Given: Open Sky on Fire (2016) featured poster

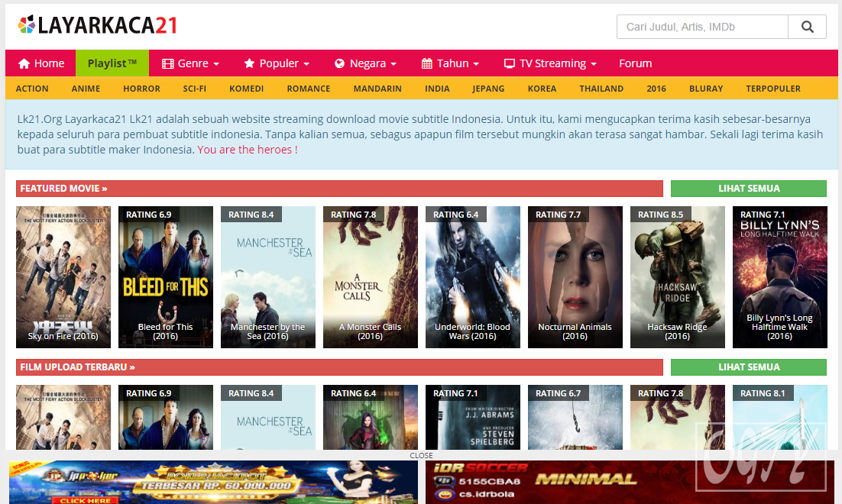Looking at the screenshot, I should click(63, 277).
